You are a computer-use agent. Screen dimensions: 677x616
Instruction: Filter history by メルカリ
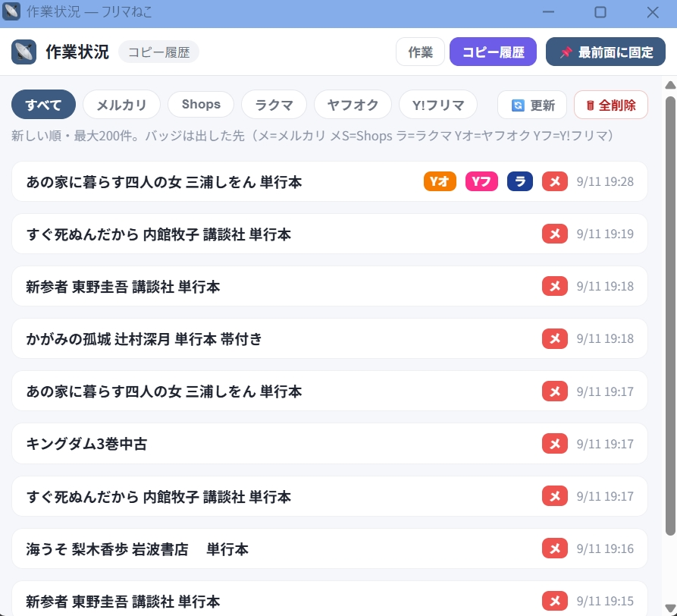pos(122,105)
